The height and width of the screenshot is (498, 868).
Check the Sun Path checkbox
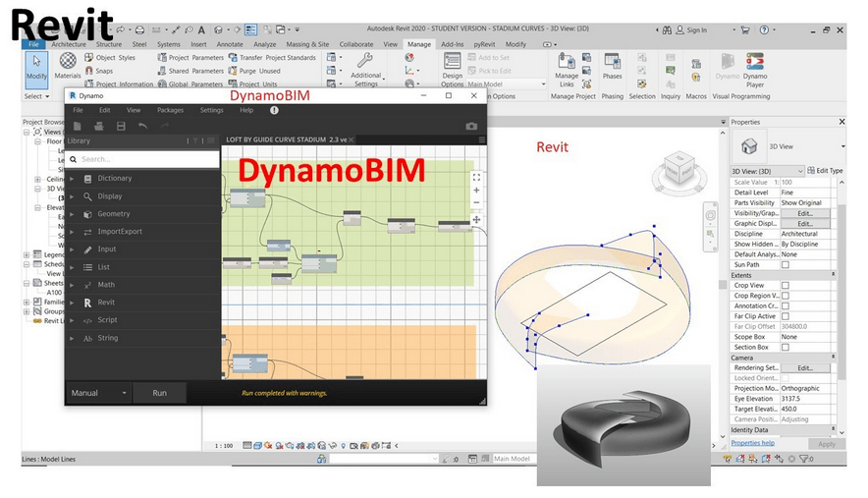(x=785, y=265)
